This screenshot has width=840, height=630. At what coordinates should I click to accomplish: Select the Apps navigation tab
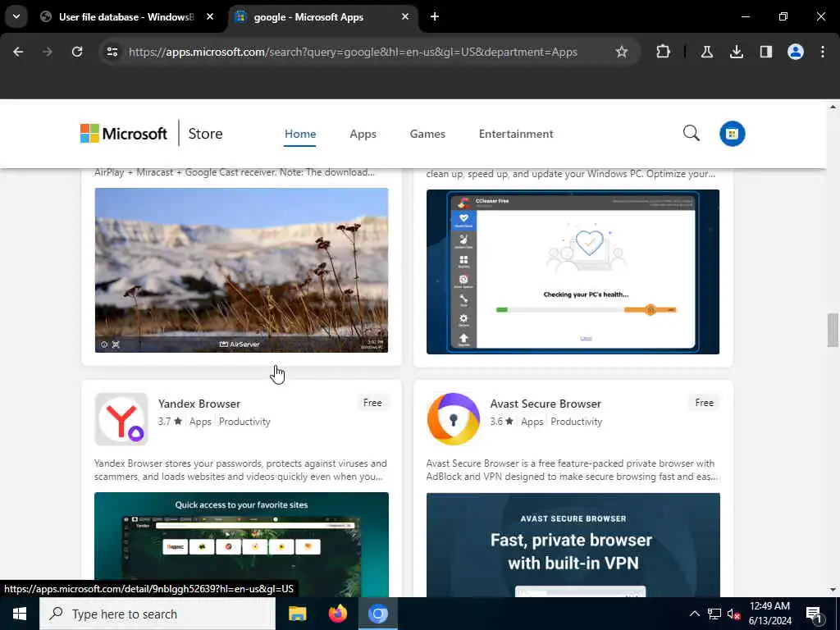pos(363,134)
